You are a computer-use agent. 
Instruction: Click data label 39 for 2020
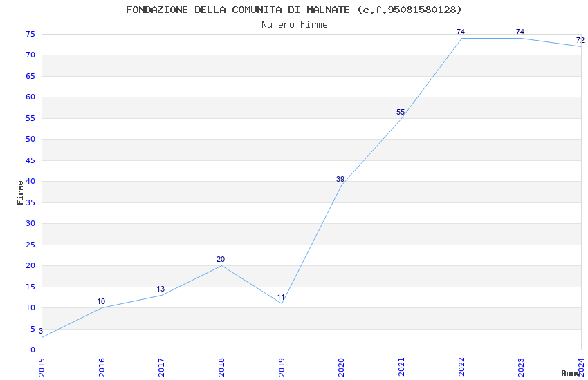coord(340,179)
